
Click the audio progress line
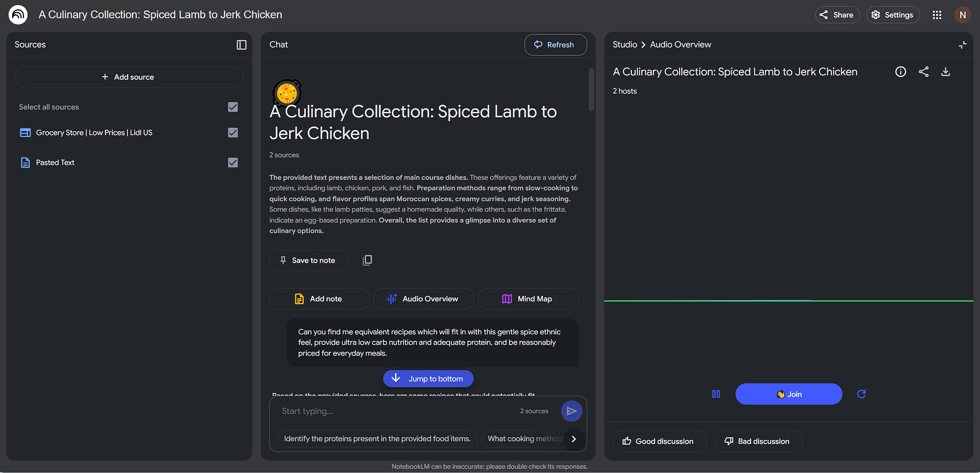click(788, 301)
